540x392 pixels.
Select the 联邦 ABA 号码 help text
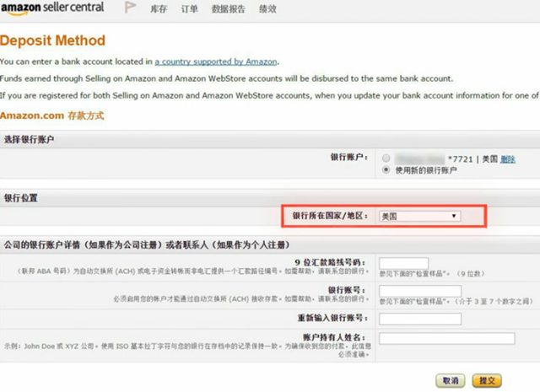click(193, 271)
